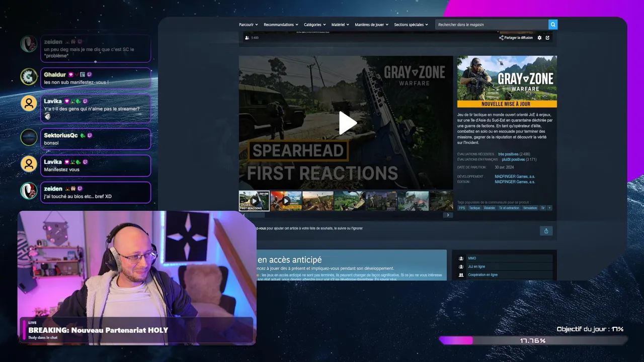The height and width of the screenshot is (362, 644).
Task: Select the Launch Trailer video thumbnail
Action: pyautogui.click(x=286, y=201)
